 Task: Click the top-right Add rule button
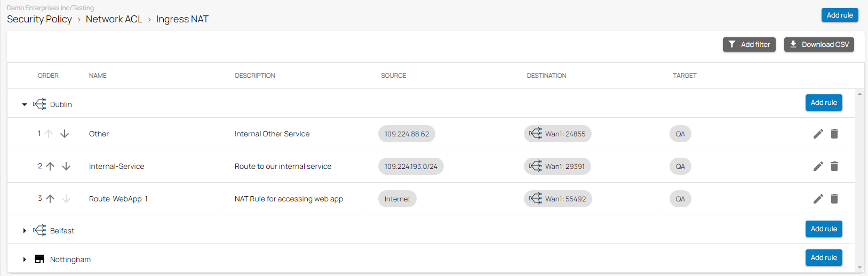(840, 15)
